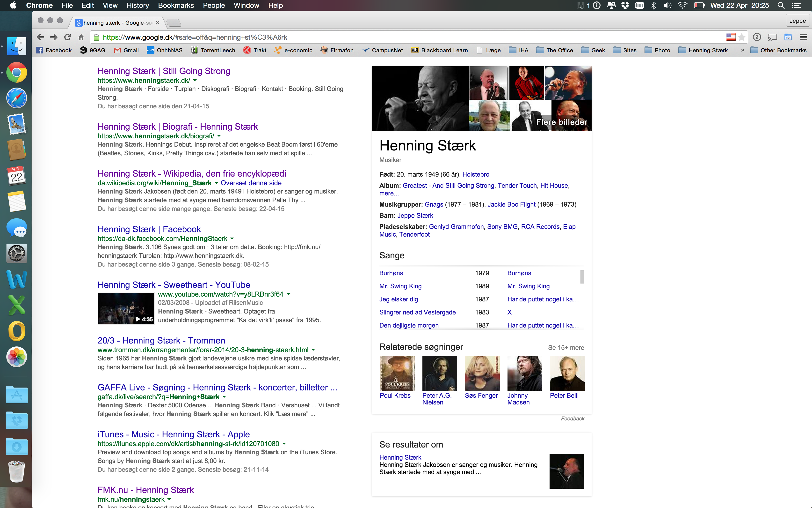This screenshot has width=812, height=508.
Task: Open System Preferences in the dock
Action: pyautogui.click(x=16, y=253)
